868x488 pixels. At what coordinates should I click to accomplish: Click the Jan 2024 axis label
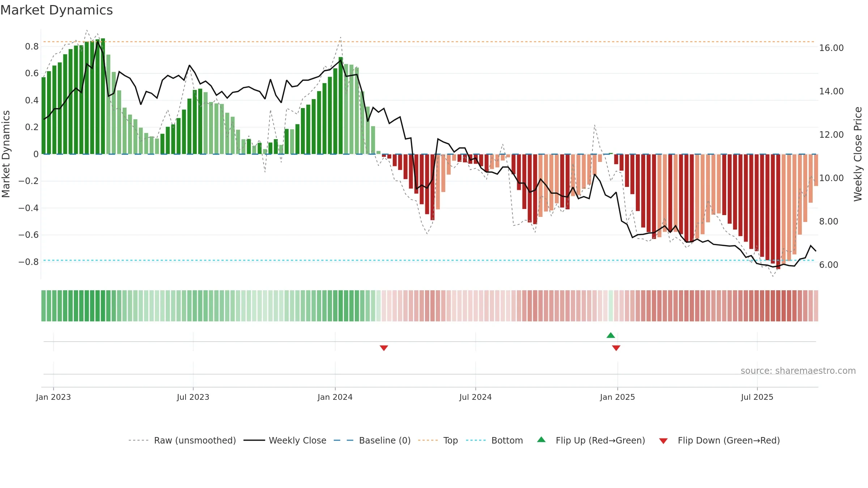(x=335, y=397)
